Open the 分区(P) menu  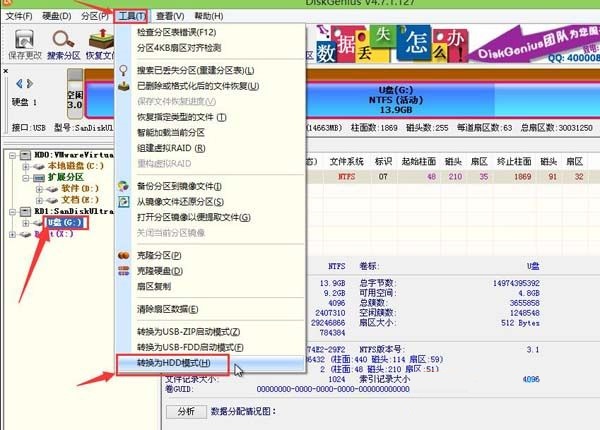coord(95,16)
